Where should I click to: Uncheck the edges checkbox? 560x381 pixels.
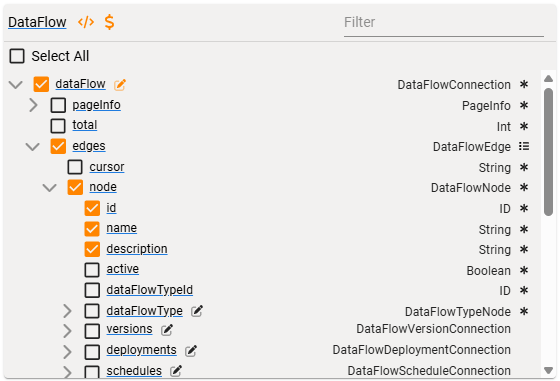[58, 146]
